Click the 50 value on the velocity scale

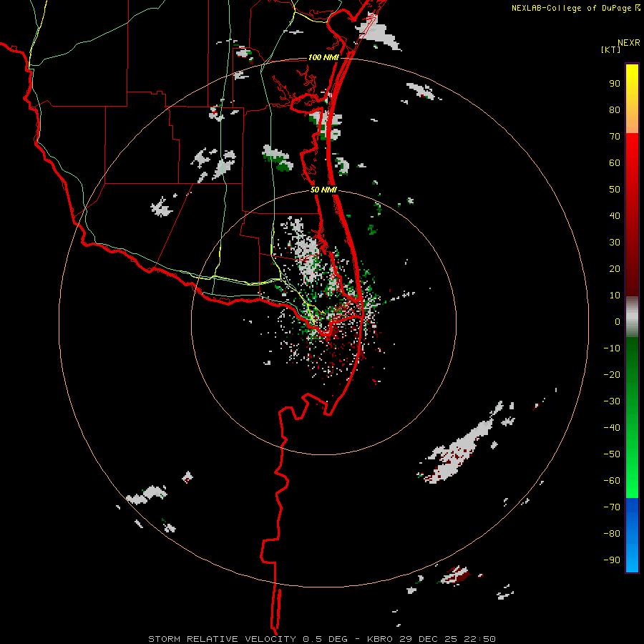(x=615, y=190)
